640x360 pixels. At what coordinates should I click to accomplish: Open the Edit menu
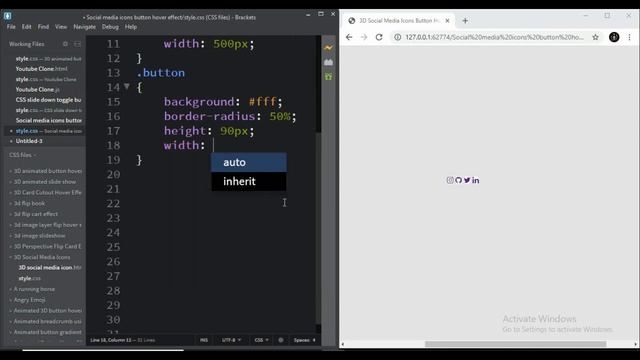pyautogui.click(x=27, y=27)
